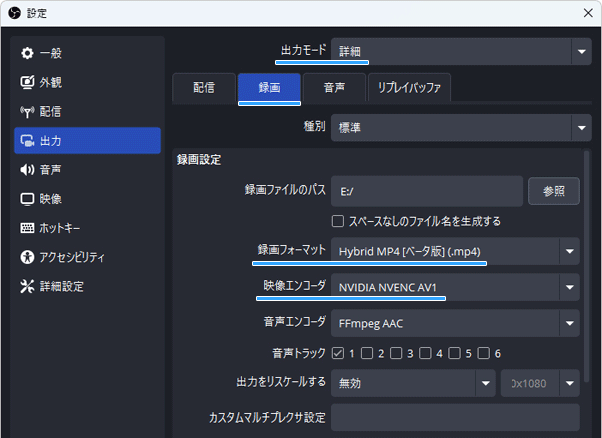Open 音声エンコーダ dropdown FFmpeg AAC

pos(455,323)
